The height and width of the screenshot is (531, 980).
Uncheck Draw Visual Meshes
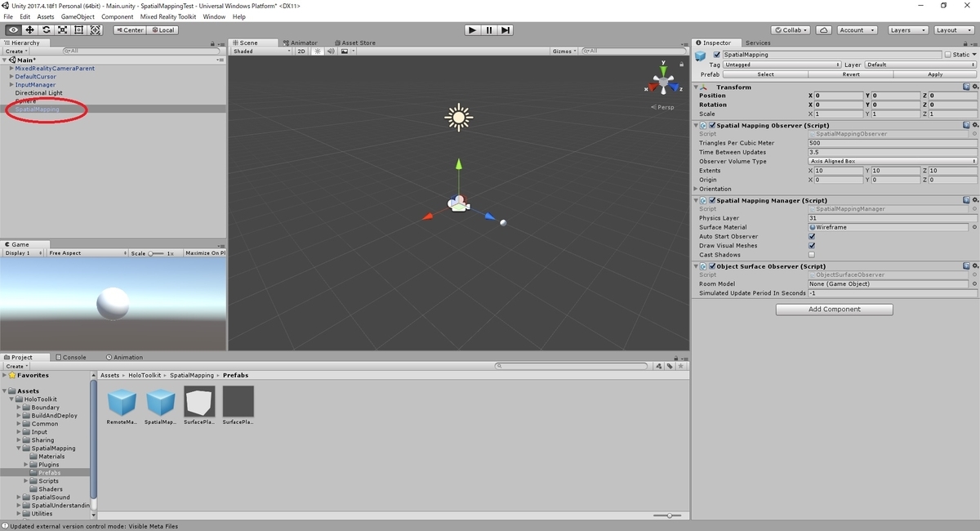(x=812, y=245)
